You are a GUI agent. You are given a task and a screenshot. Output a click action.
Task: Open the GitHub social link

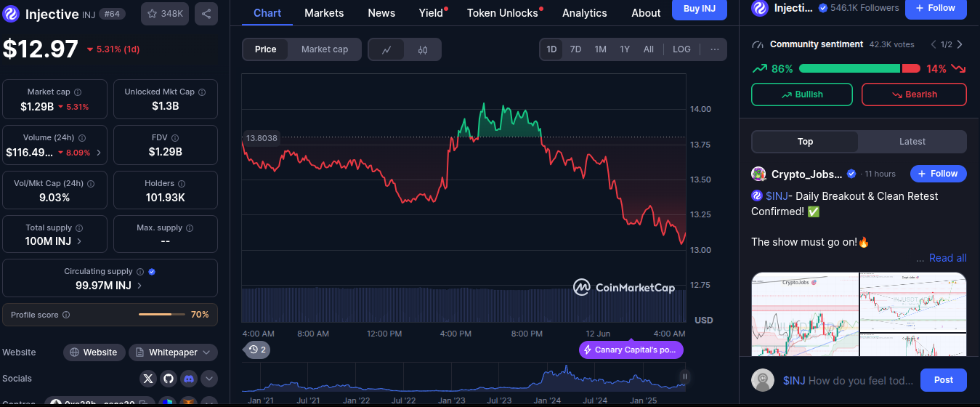click(x=169, y=379)
